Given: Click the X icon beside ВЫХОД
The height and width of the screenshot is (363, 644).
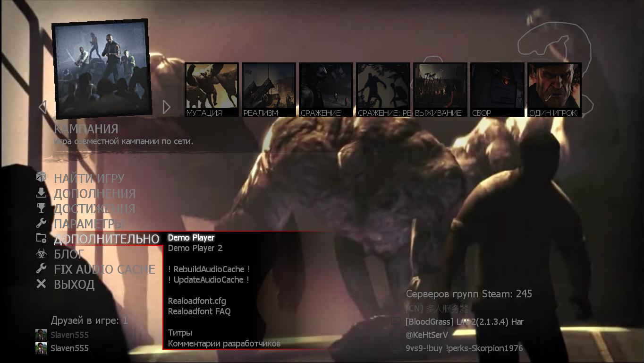Looking at the screenshot, I should click(x=42, y=284).
